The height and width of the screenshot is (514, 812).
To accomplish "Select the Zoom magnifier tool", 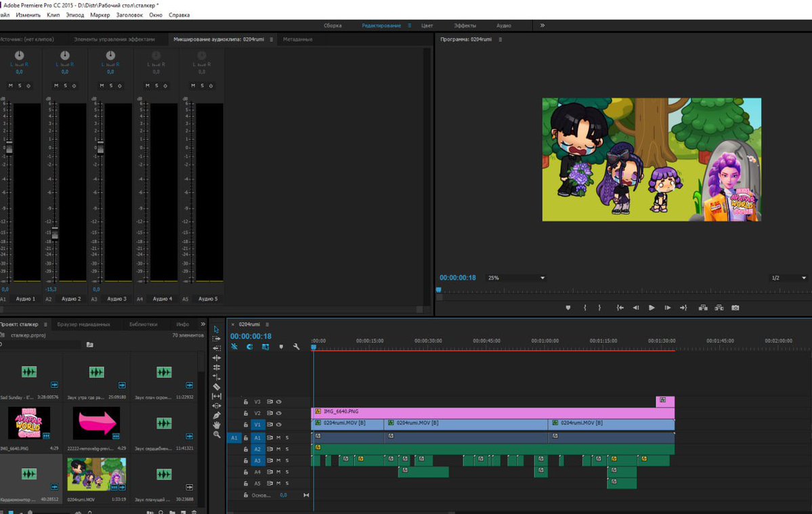I will point(217,435).
